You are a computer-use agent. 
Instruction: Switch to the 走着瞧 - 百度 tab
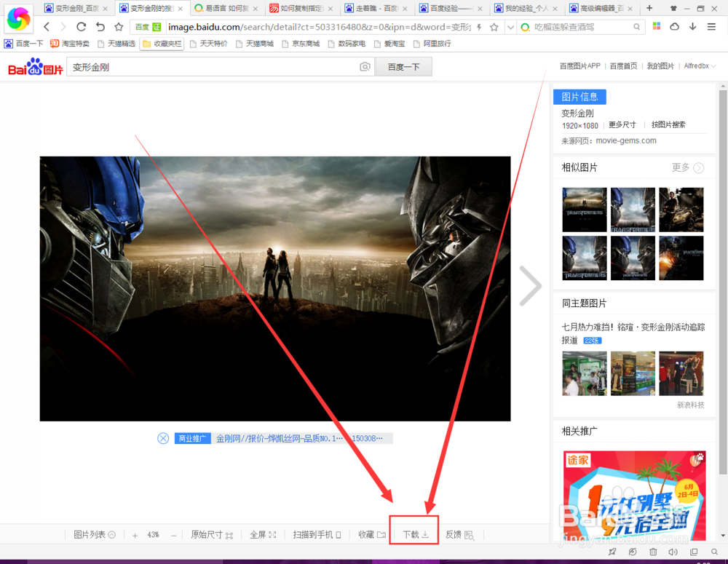[x=377, y=8]
